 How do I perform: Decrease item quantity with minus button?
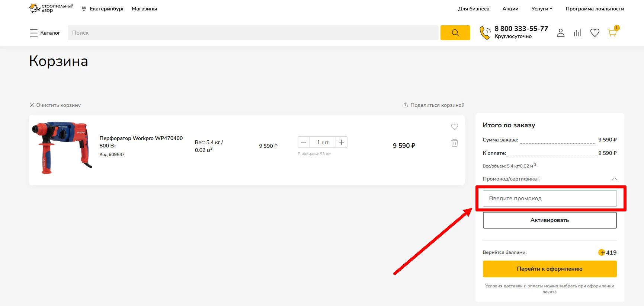pos(304,142)
